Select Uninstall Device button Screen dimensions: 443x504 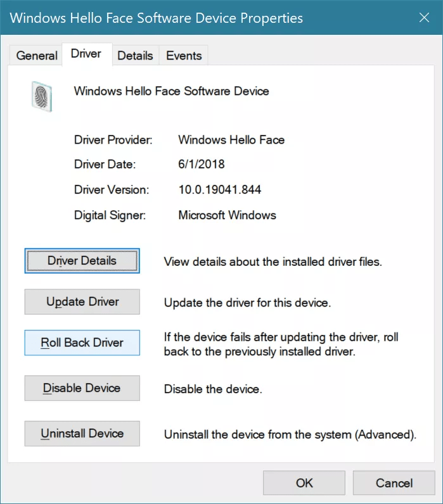pos(82,434)
